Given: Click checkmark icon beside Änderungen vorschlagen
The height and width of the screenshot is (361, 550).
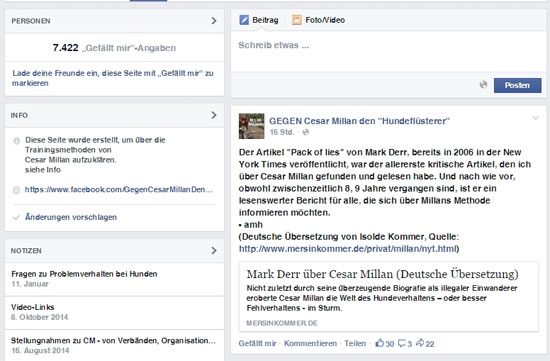Looking at the screenshot, I should coord(16,218).
